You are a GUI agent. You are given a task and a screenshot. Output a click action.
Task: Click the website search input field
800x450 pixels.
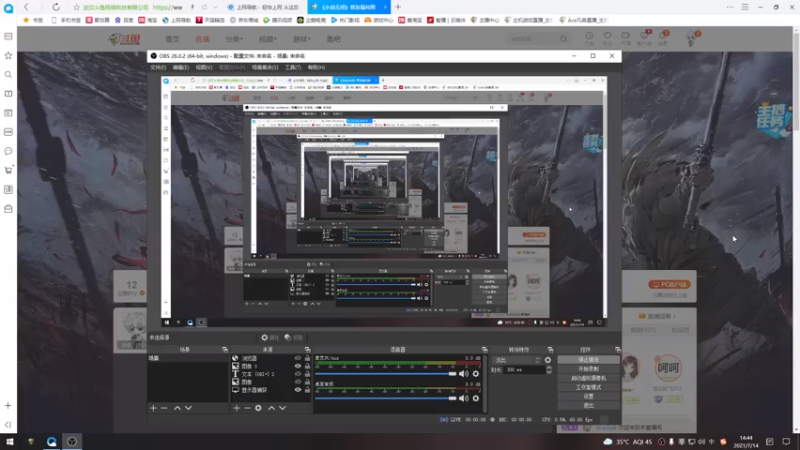[532, 39]
